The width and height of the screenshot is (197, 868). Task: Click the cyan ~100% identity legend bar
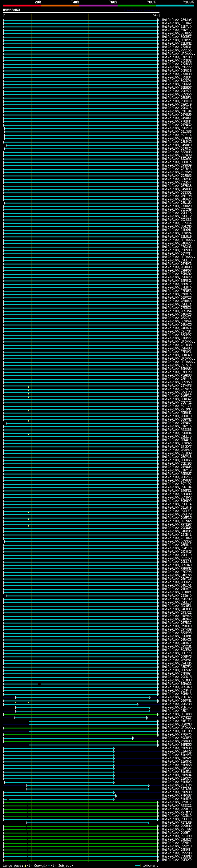(x=175, y=6)
